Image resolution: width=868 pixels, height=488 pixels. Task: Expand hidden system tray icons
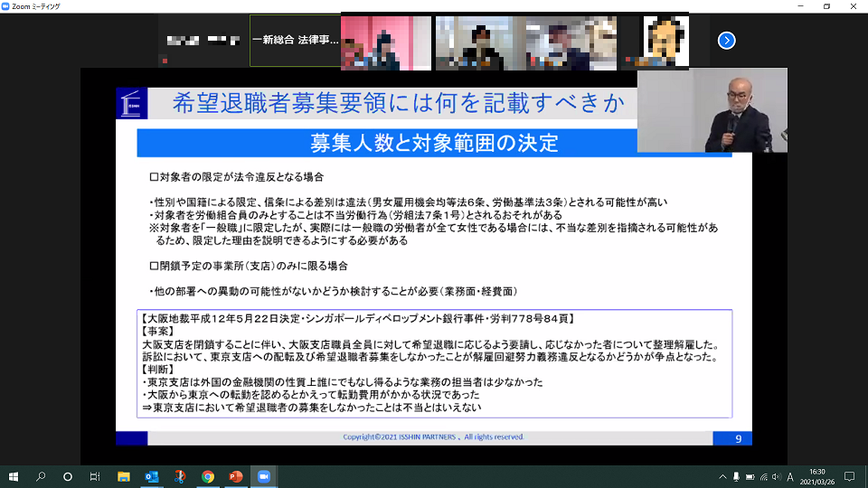click(x=722, y=476)
